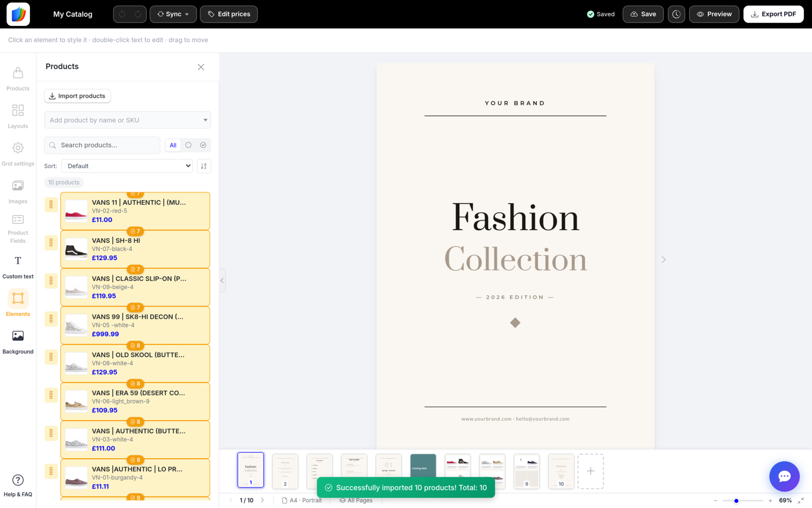Image resolution: width=812 pixels, height=508 pixels.
Task: Open Grid settings in the sidebar
Action: coord(18,154)
